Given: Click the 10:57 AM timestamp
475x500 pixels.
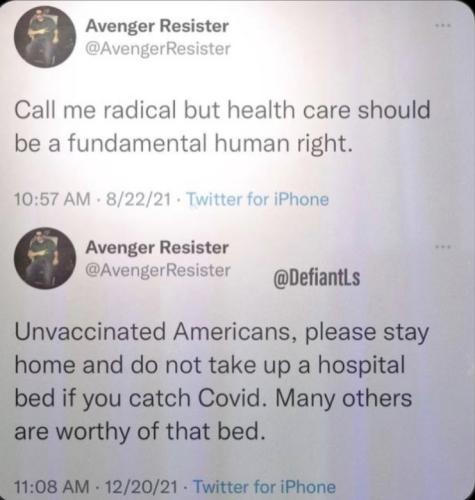Looking at the screenshot, I should [52, 200].
